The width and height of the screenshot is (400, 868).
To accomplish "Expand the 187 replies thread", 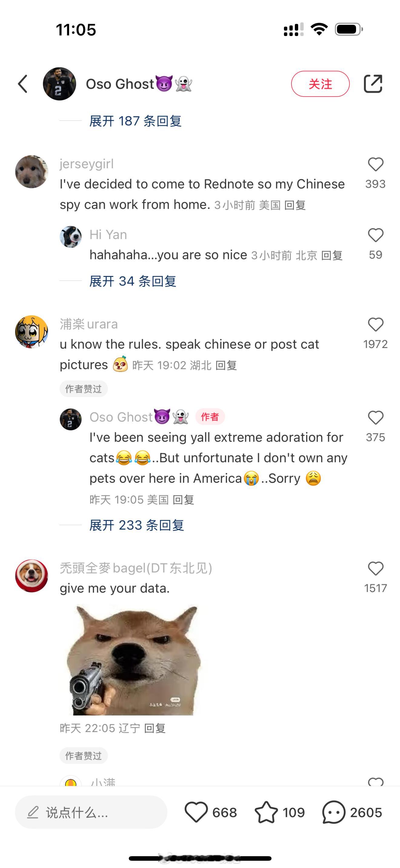I will (x=135, y=121).
